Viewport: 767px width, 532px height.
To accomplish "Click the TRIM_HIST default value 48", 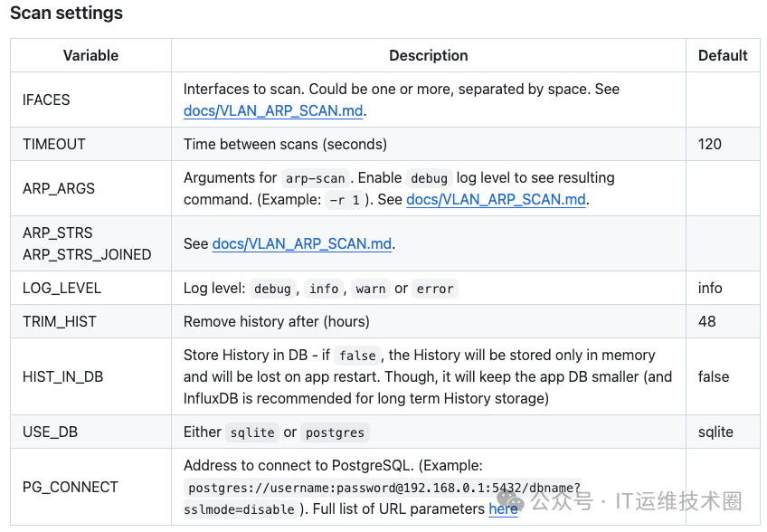I will [x=706, y=321].
